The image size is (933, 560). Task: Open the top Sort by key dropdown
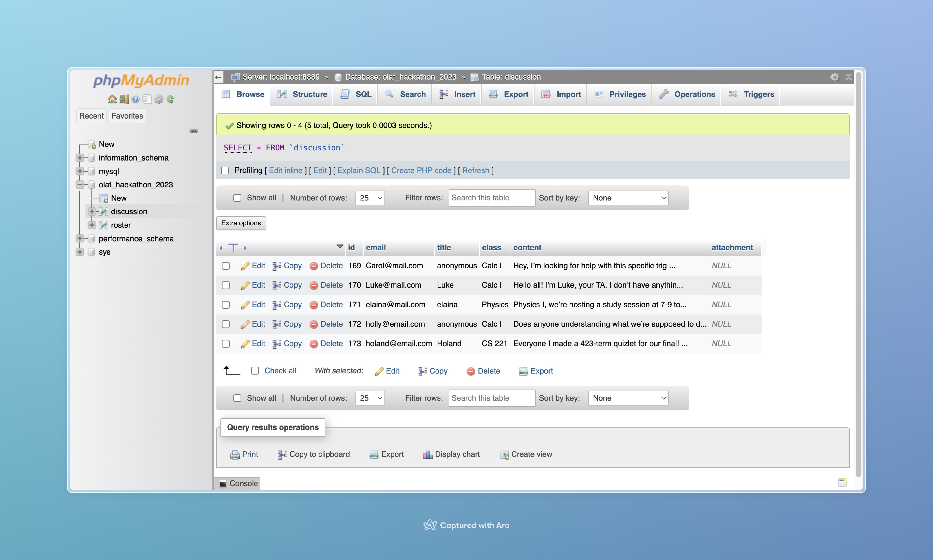point(628,198)
